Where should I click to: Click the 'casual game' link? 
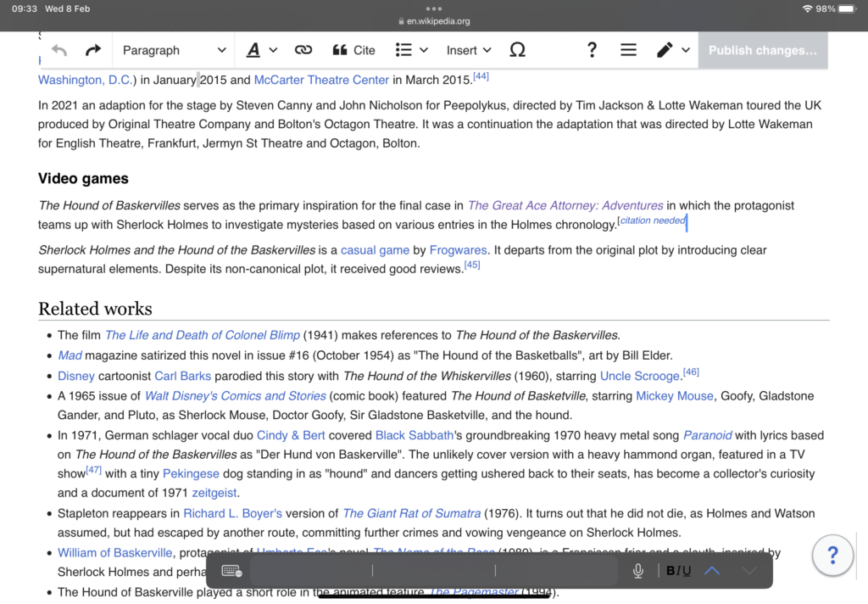point(375,250)
